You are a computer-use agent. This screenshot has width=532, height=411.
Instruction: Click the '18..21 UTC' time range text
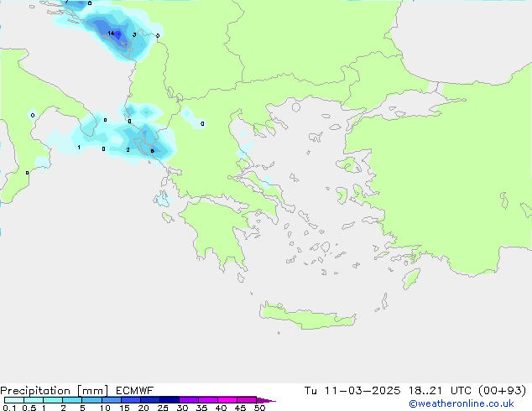tap(440, 391)
